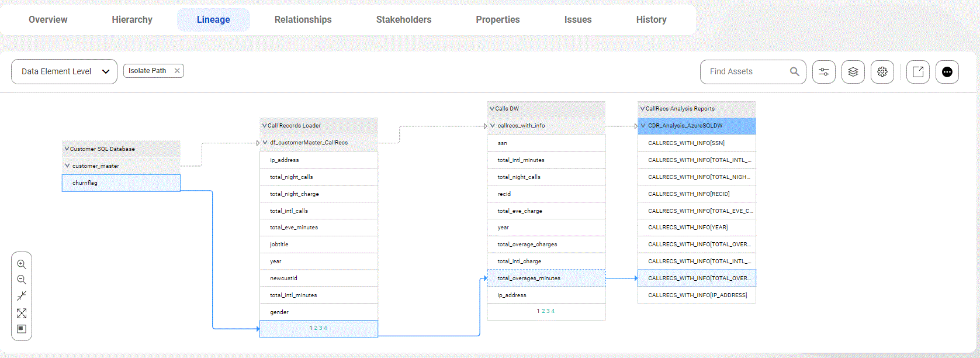Remove the Isolate Path filter chip
The width and height of the screenshot is (980, 358).
tap(177, 71)
